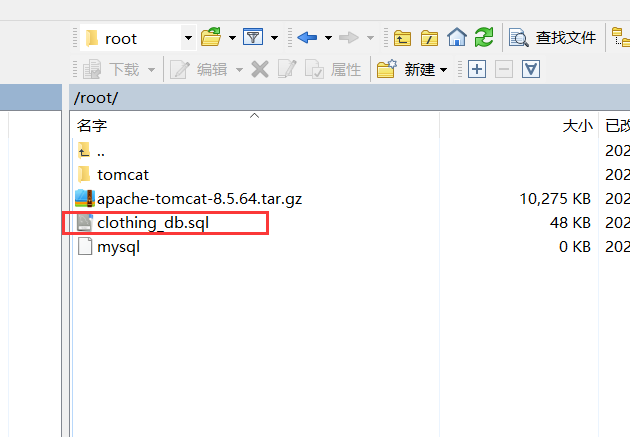This screenshot has height=437, width=630.
Task: Sort by the 名字 name column header
Action: [x=256, y=126]
